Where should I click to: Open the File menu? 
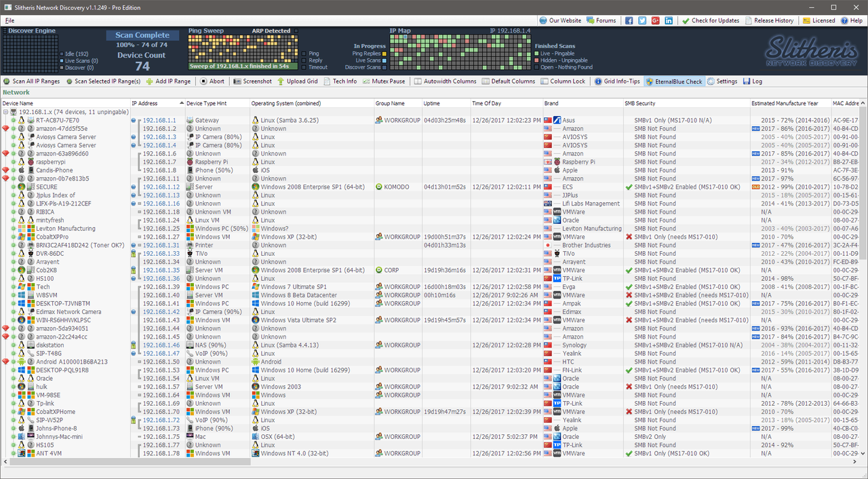[9, 21]
